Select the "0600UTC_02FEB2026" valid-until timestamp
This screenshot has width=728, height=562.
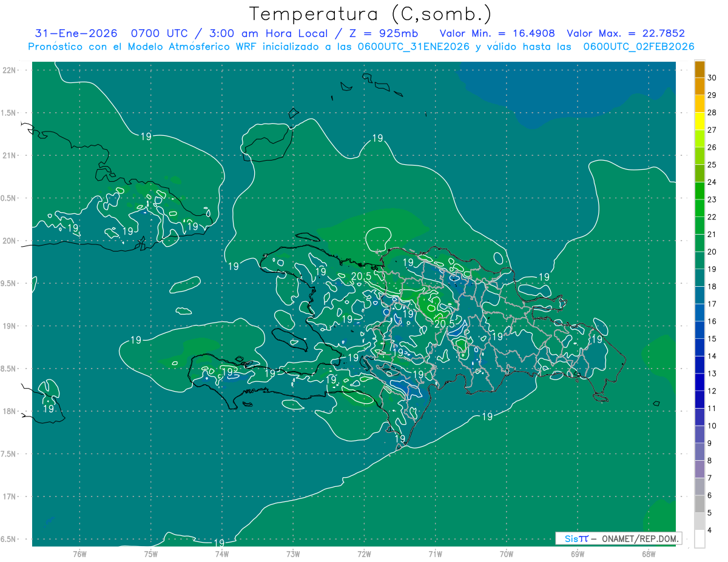pyautogui.click(x=638, y=47)
